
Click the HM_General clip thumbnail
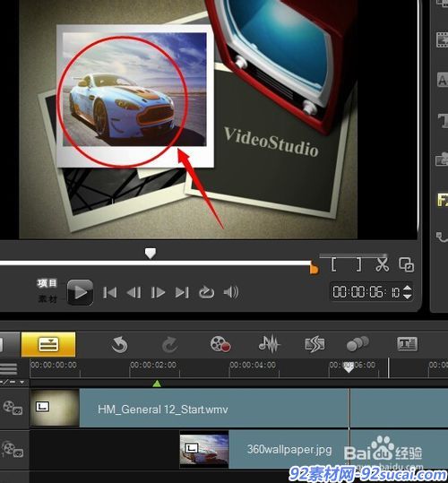pos(55,408)
